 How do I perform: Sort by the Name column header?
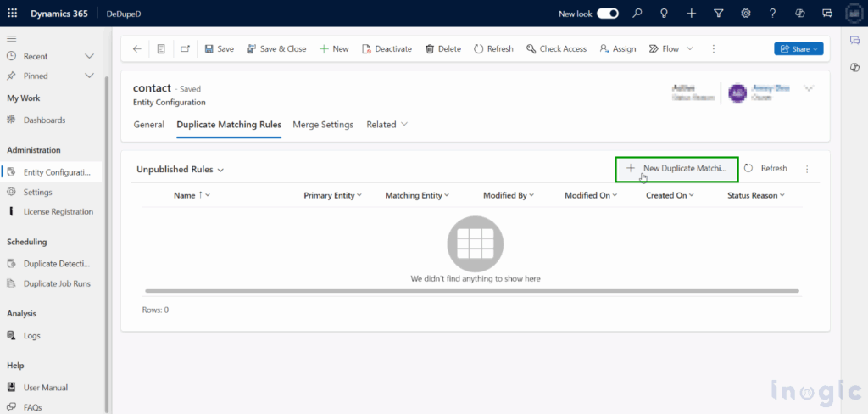[x=192, y=195]
